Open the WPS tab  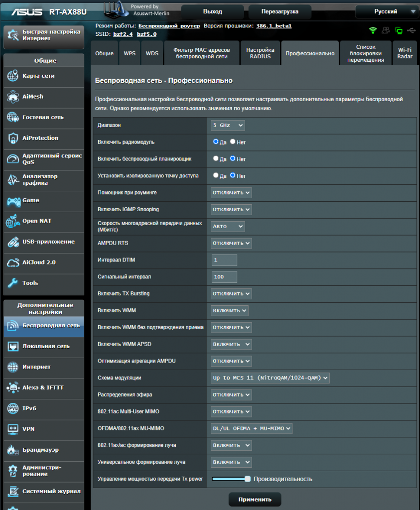click(130, 53)
